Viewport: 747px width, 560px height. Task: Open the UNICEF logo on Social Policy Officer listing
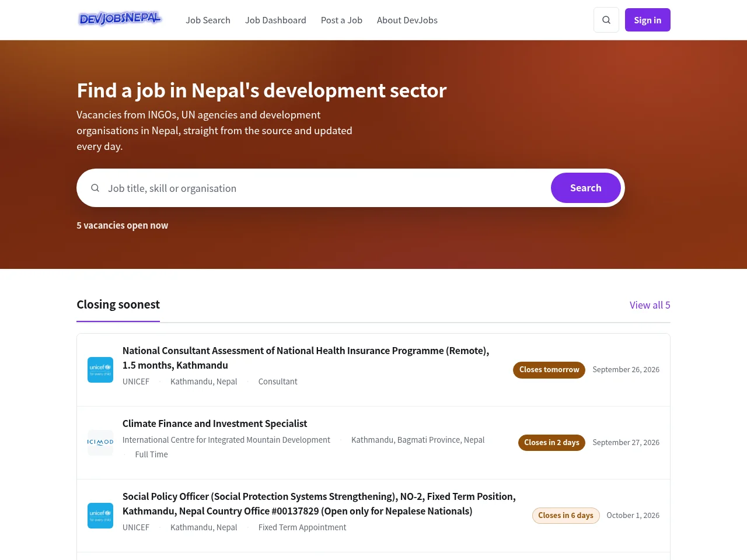(x=100, y=516)
